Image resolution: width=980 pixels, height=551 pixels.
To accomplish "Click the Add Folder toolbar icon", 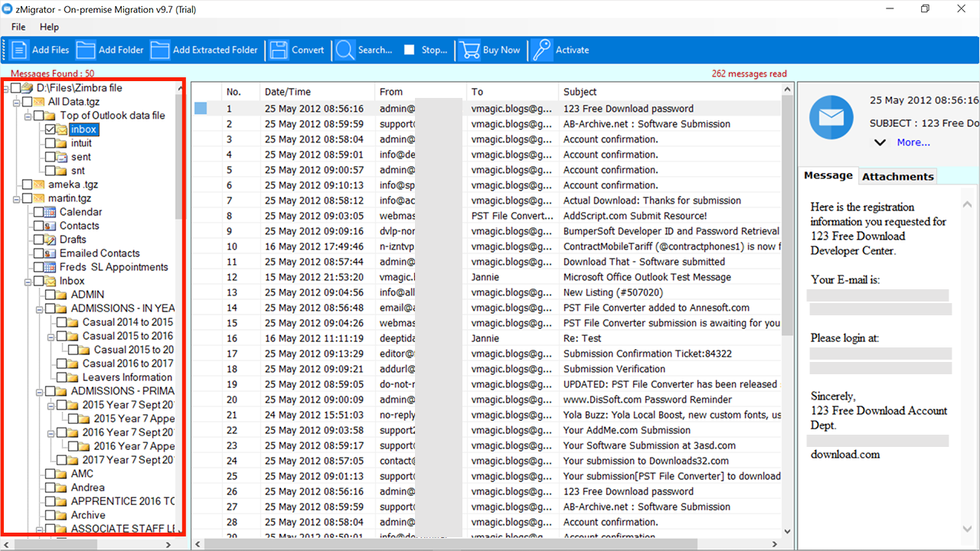I will 86,50.
